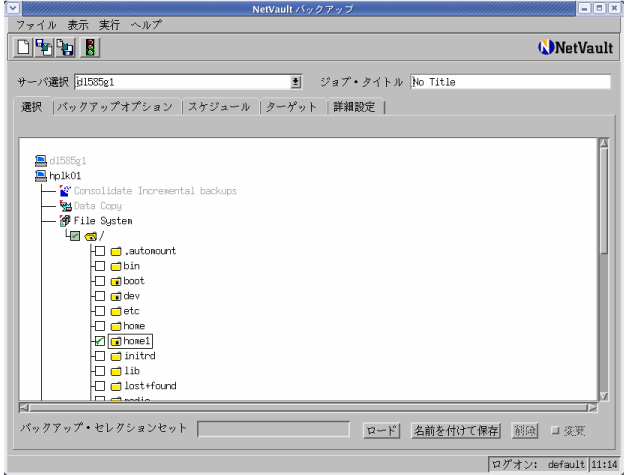Check the home folder checkbox
Viewport: 625px width, 475px height.
(x=100, y=326)
